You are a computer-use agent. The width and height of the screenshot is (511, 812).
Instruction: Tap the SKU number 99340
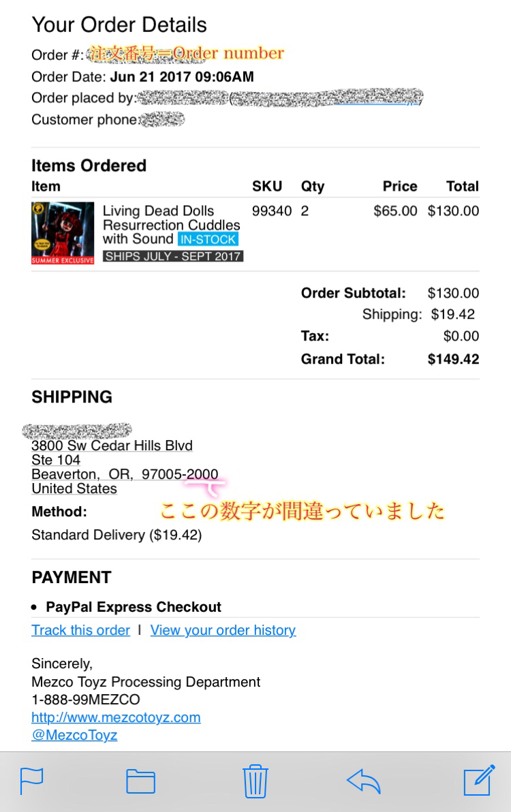pyautogui.click(x=272, y=210)
